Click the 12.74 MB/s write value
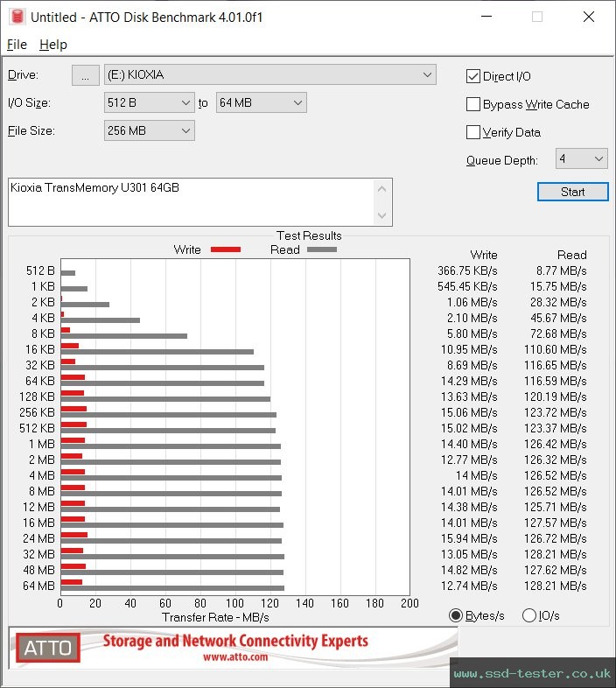The image size is (616, 688). 470,586
